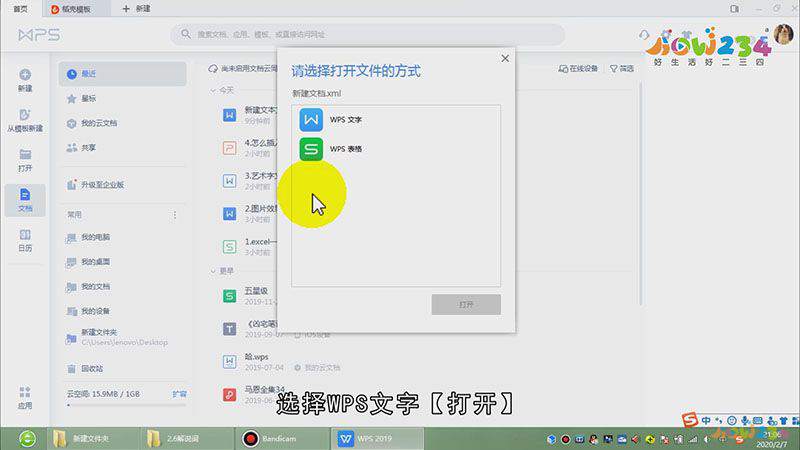Click the Windows Start button
800x450 pixels.
[27, 438]
